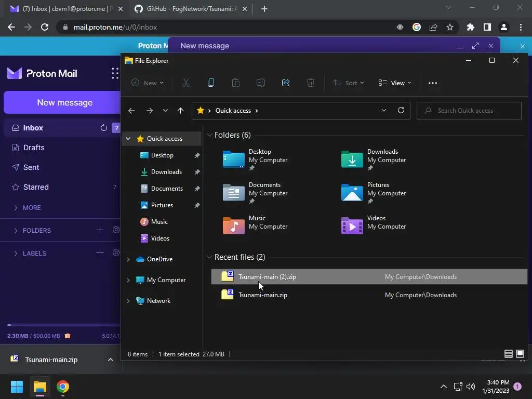The height and width of the screenshot is (399, 532).
Task: Switch to details view layout in status bar
Action: pos(508,354)
